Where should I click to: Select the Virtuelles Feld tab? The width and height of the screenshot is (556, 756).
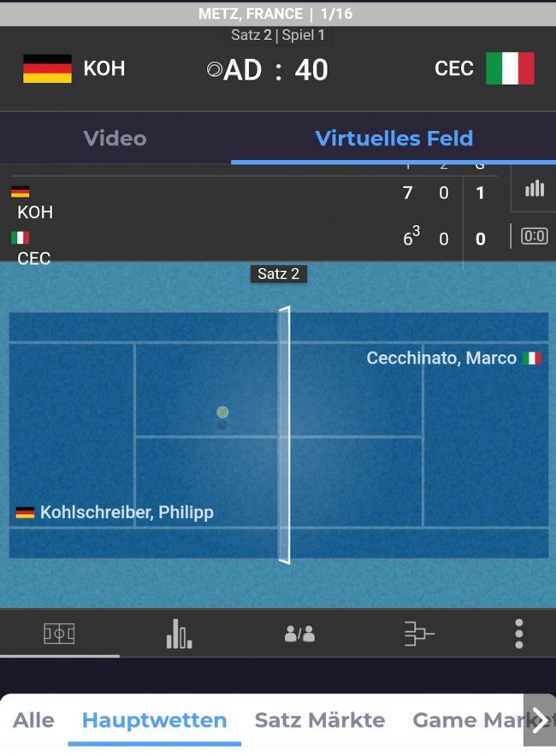393,139
